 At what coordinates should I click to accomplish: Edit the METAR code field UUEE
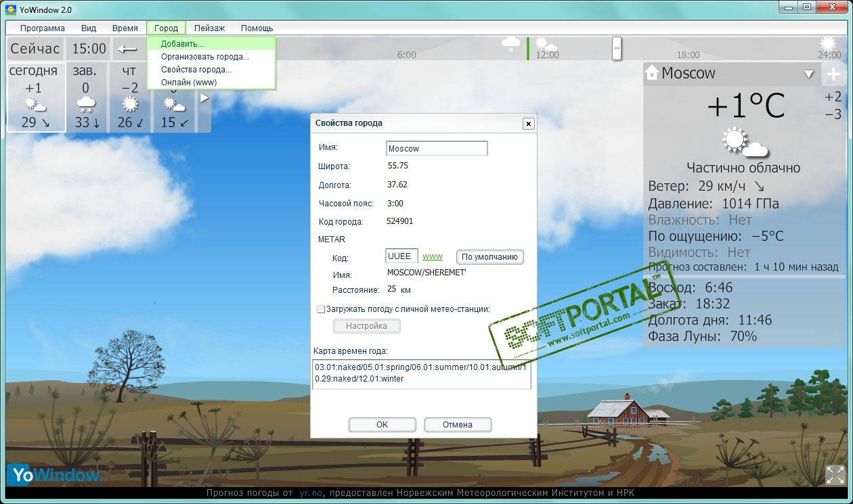click(x=401, y=256)
